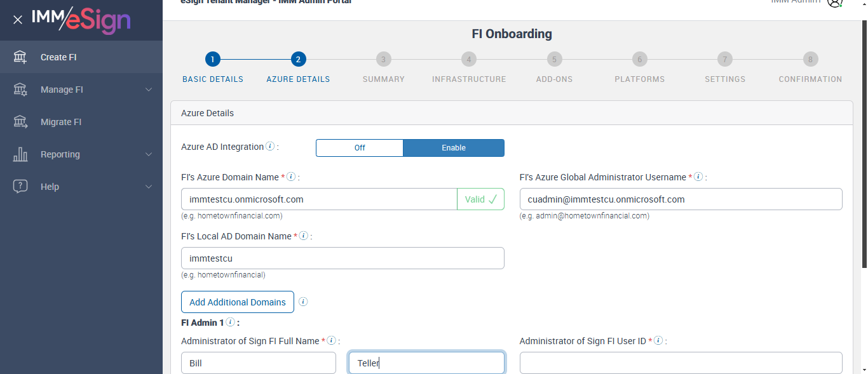Image resolution: width=868 pixels, height=374 pixels.
Task: Click the Help question bubble icon
Action: [20, 187]
